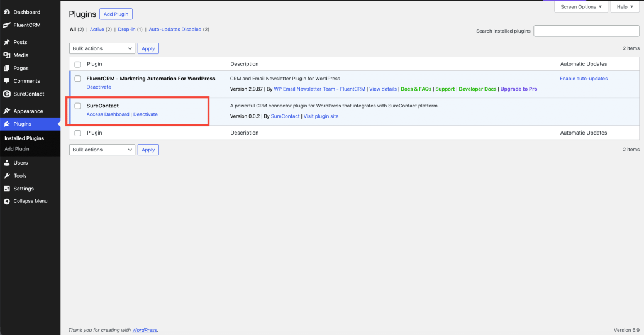
Task: Filter plugins by Drop-in
Action: click(x=126, y=30)
